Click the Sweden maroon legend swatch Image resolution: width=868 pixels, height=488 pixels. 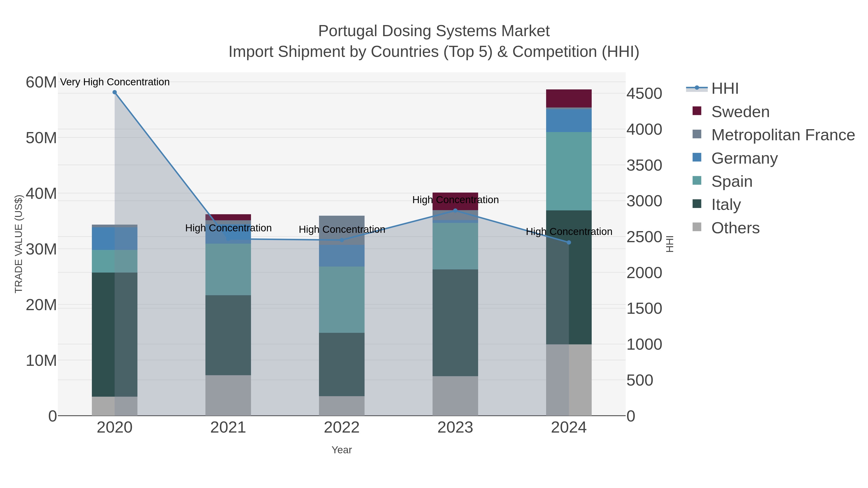point(697,111)
